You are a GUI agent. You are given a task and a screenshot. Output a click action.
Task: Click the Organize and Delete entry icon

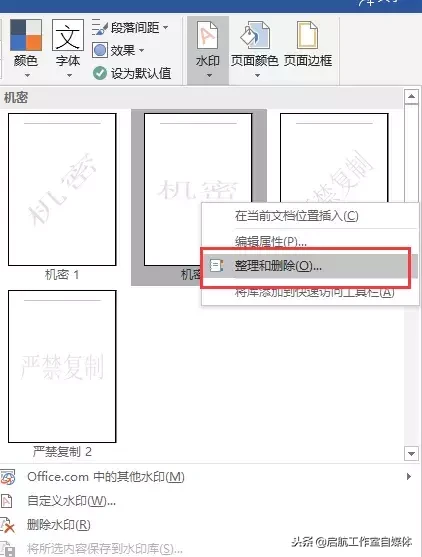click(x=216, y=265)
